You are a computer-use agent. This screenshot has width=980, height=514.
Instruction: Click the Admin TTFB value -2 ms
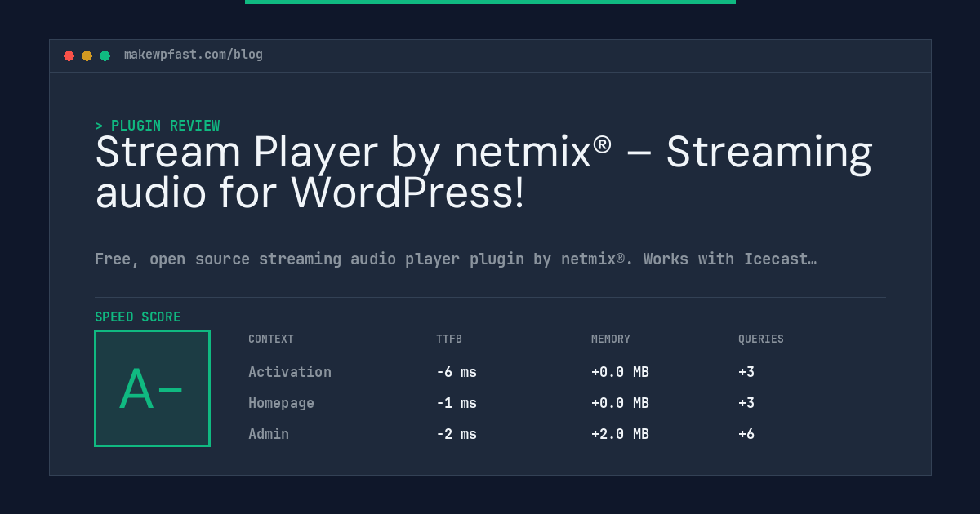[457, 434]
